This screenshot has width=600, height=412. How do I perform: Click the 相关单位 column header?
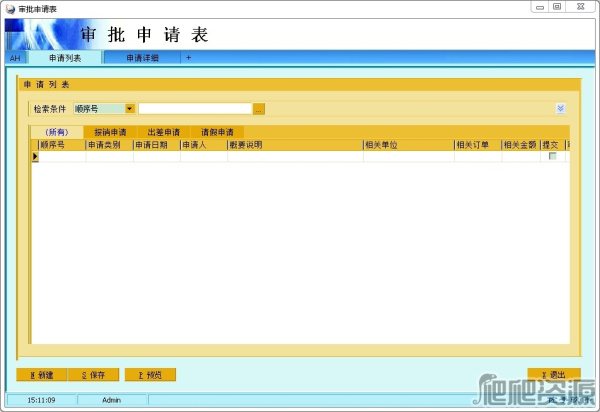(409, 145)
